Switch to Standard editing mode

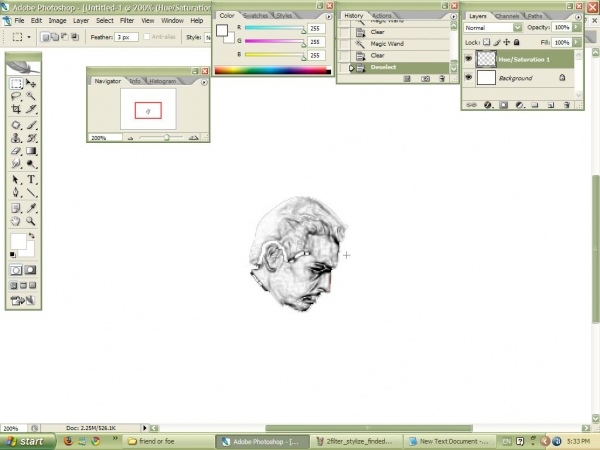[x=16, y=270]
